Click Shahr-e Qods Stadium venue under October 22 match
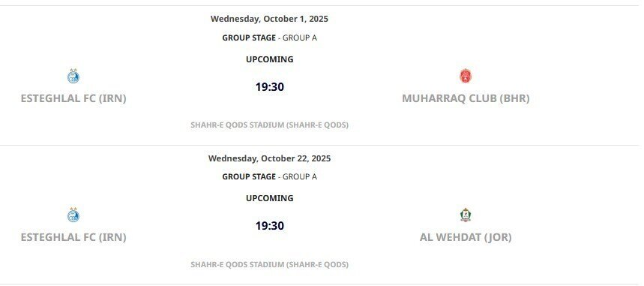644x286 pixels. 269,264
